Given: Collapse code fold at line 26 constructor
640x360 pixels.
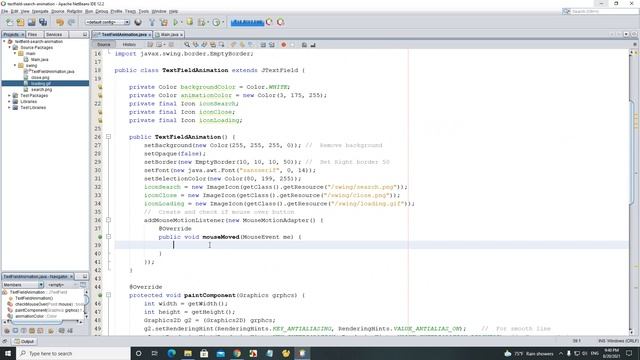Looking at the screenshot, I should tap(109, 137).
